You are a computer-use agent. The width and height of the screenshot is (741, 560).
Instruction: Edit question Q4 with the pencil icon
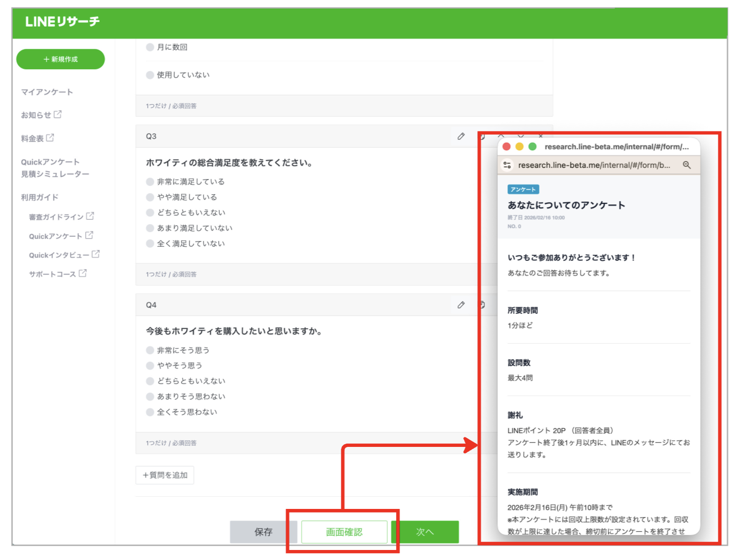tap(461, 305)
